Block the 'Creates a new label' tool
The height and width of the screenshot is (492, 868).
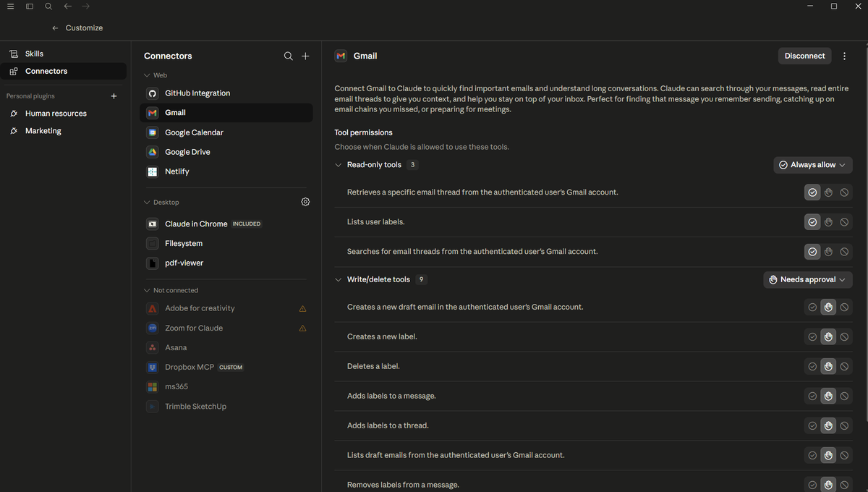click(x=844, y=336)
